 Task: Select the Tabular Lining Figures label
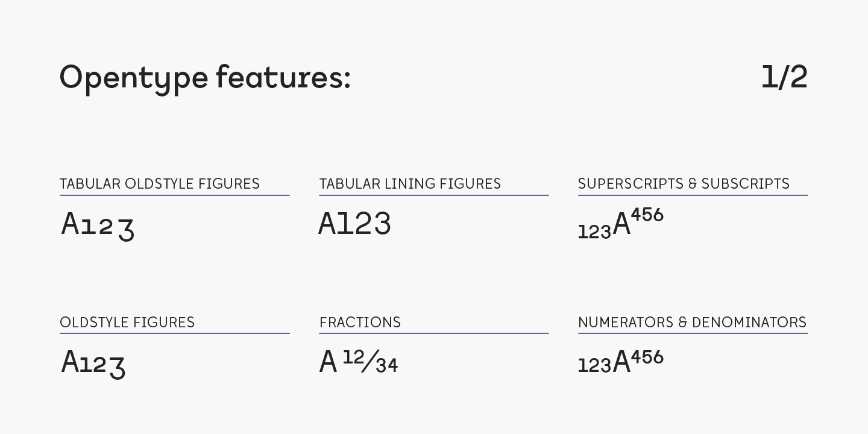410,184
